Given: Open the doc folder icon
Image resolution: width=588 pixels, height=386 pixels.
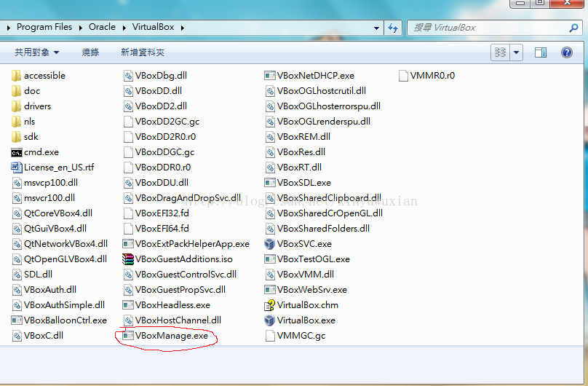Looking at the screenshot, I should 16,91.
